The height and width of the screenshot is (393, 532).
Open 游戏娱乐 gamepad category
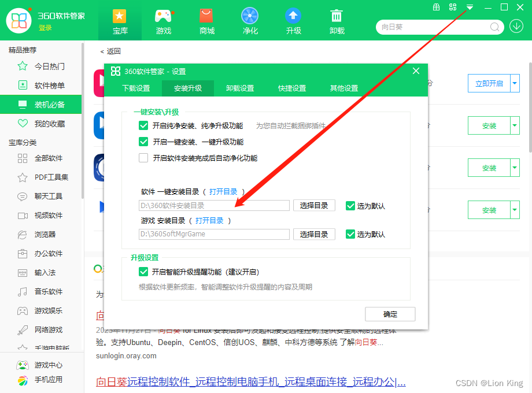tap(40, 310)
